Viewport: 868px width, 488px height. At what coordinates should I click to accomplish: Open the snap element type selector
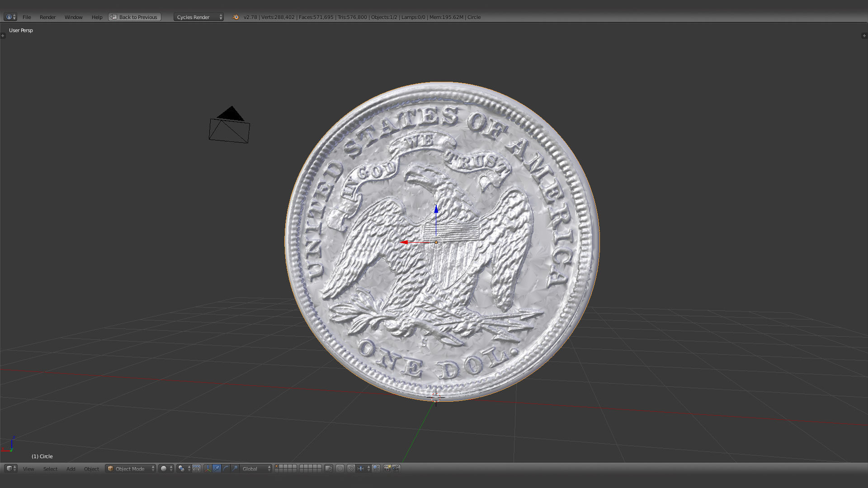pyautogui.click(x=363, y=469)
